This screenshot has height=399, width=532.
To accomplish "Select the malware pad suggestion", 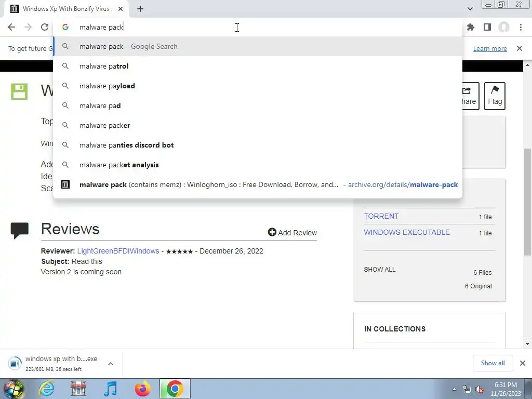I will [x=258, y=105].
